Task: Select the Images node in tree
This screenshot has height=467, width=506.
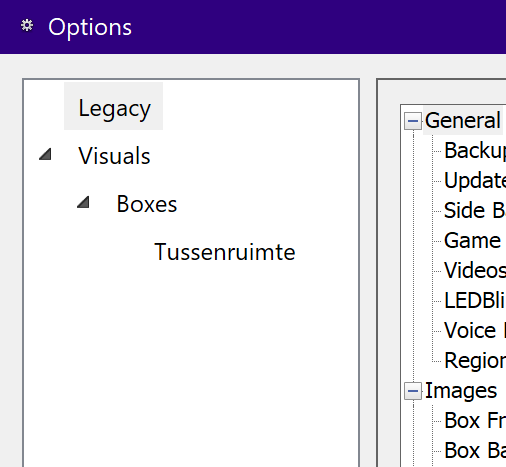Action: pos(461,391)
